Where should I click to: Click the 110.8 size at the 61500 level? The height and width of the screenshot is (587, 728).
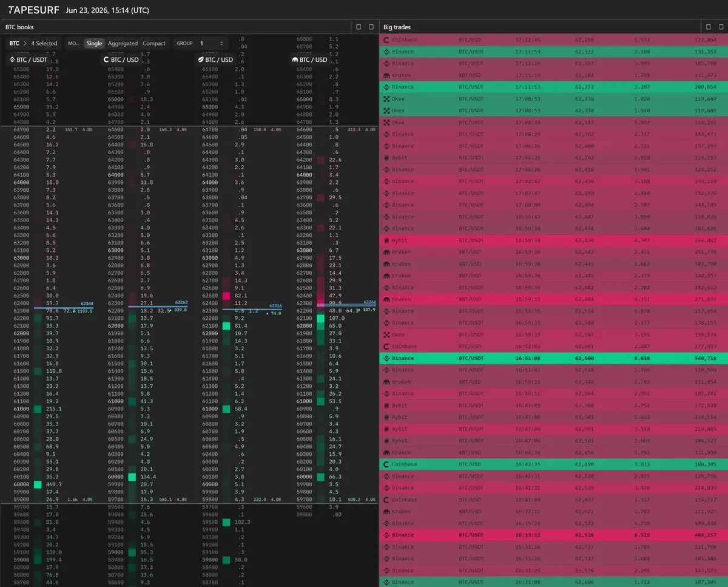click(54, 371)
